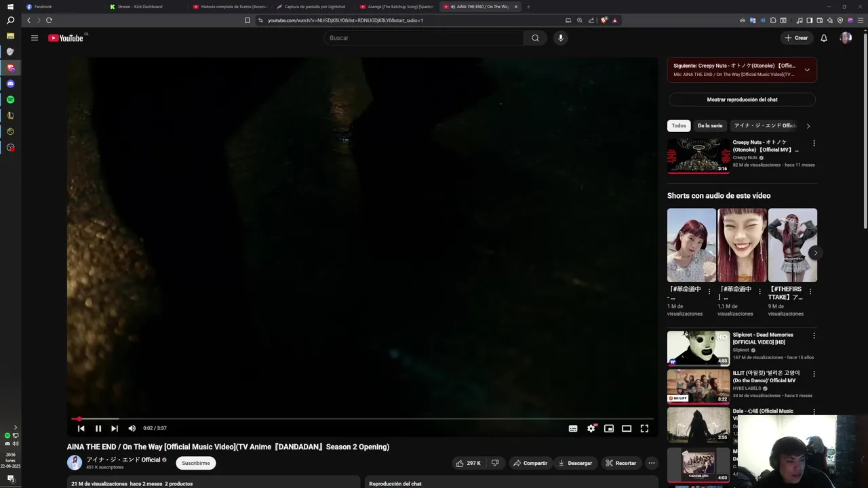This screenshot has height=488, width=868.
Task: Open more actions next to Recortar
Action: pyautogui.click(x=652, y=463)
